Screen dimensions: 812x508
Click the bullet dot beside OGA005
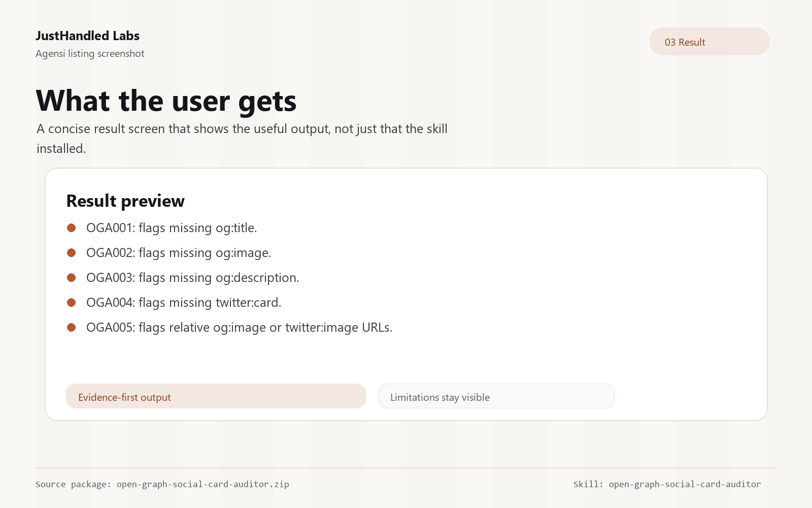(x=72, y=328)
